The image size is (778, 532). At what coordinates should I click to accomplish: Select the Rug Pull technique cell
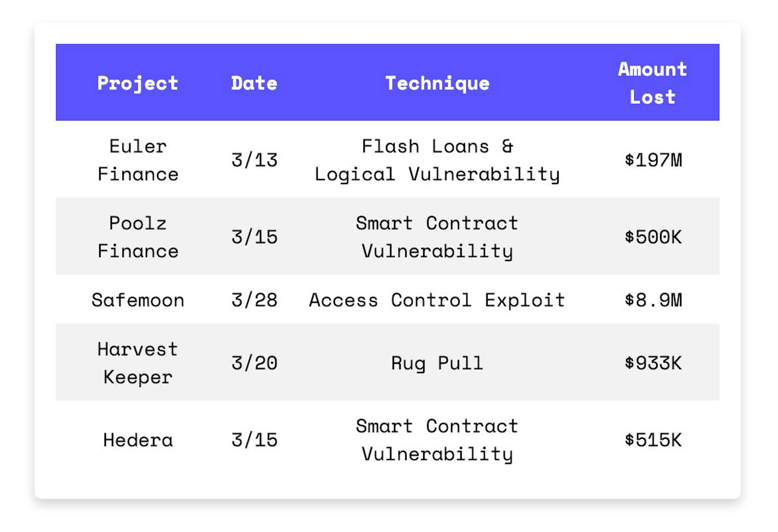pyautogui.click(x=437, y=363)
